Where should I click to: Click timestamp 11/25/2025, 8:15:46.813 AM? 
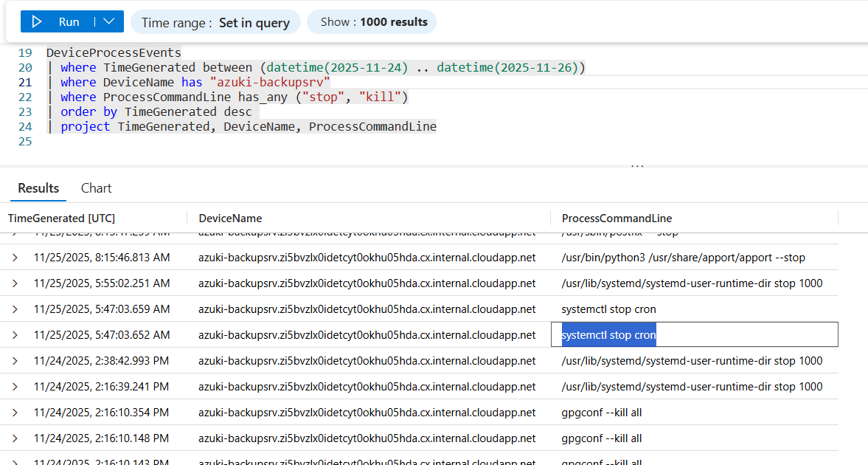tap(102, 258)
